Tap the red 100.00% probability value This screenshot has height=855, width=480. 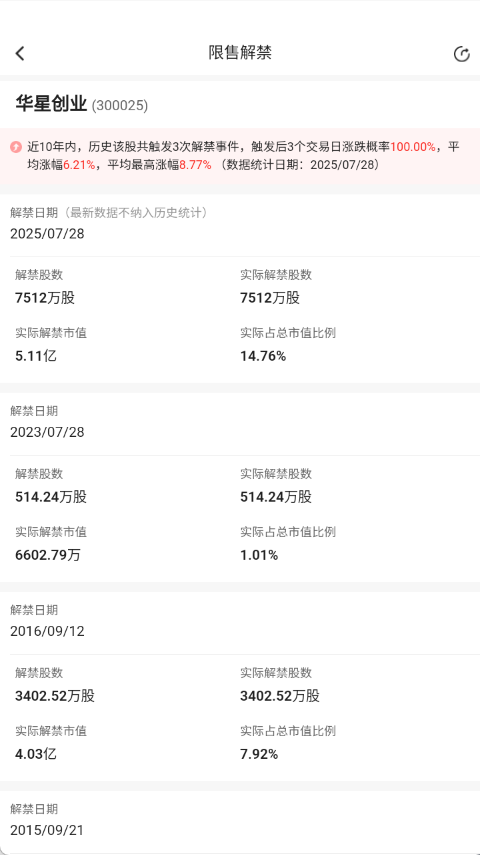413,147
